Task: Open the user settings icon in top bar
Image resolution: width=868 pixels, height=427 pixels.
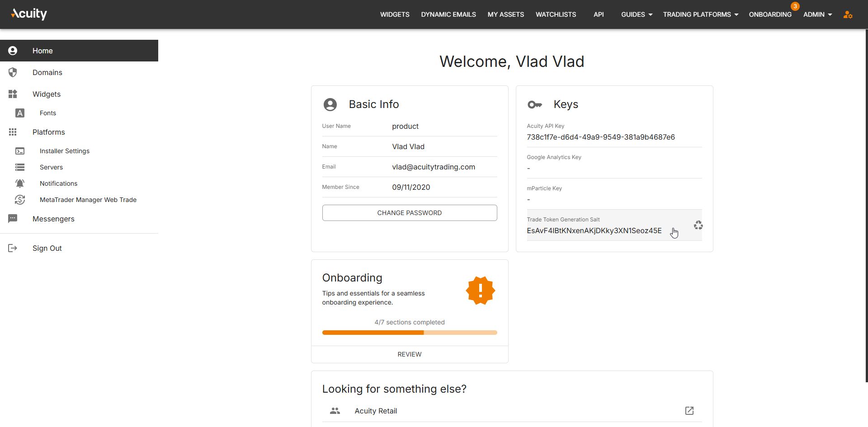Action: [x=848, y=14]
